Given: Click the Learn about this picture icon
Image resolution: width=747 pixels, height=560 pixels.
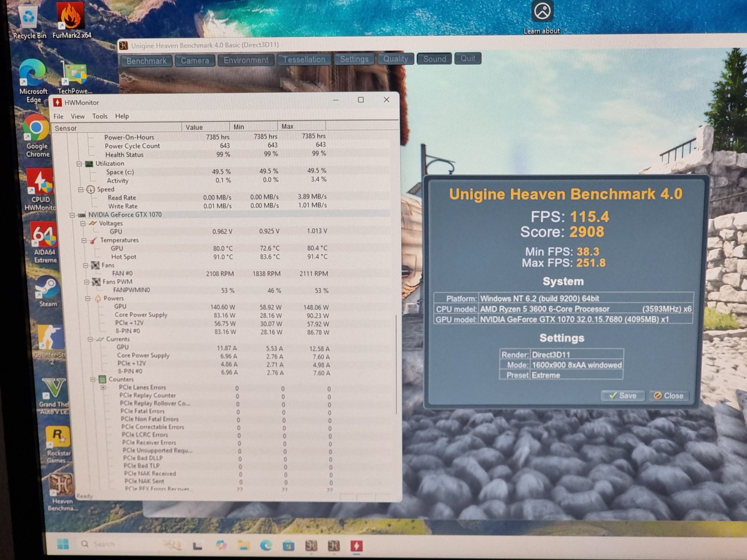Looking at the screenshot, I should click(542, 17).
